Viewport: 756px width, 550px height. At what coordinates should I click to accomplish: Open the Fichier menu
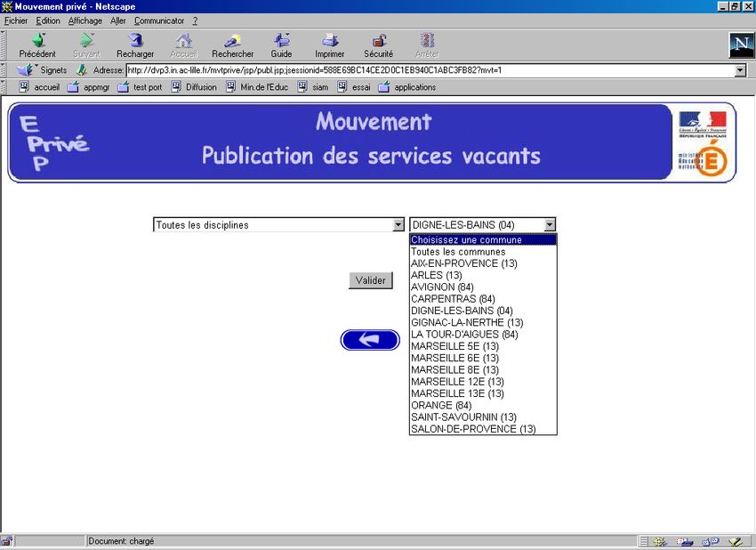[16, 20]
